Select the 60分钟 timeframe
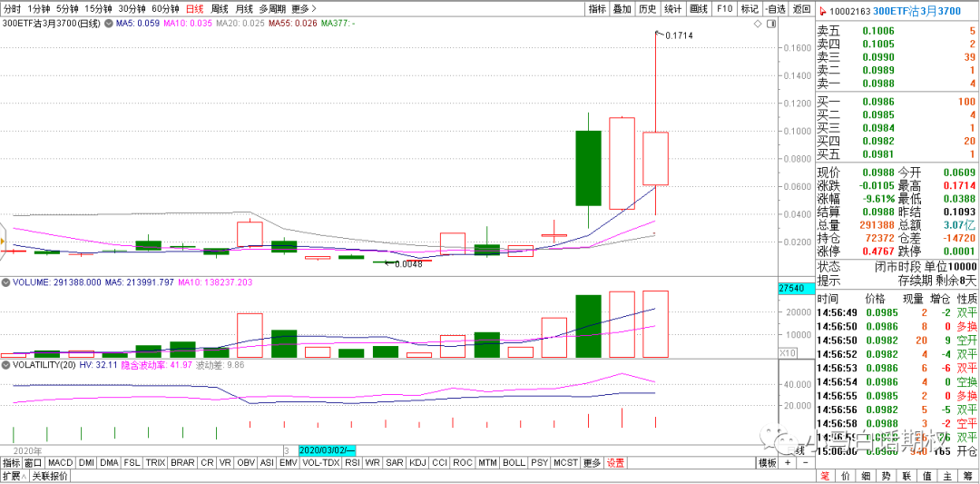The width and height of the screenshot is (980, 484). 165,8
